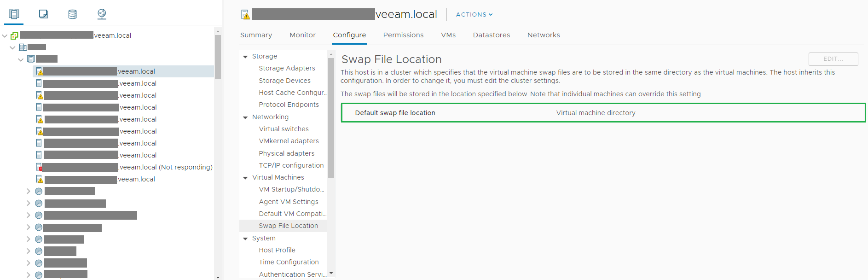The height and width of the screenshot is (280, 868).
Task: Open the VMs tab
Action: coord(448,35)
